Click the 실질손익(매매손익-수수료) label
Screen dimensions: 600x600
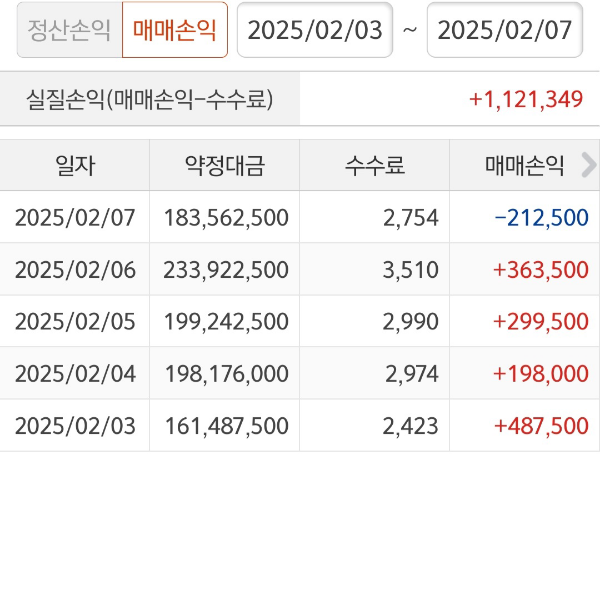150,99
